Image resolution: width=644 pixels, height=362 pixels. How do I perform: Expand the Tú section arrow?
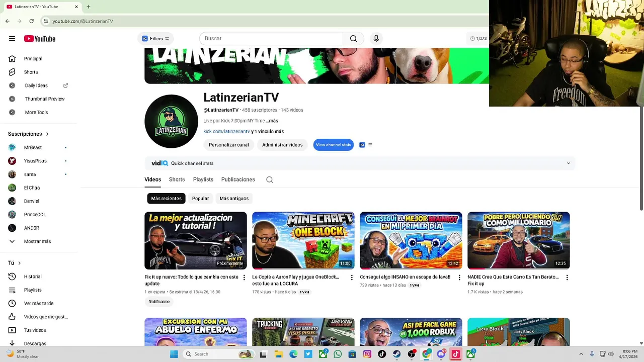[20, 263]
